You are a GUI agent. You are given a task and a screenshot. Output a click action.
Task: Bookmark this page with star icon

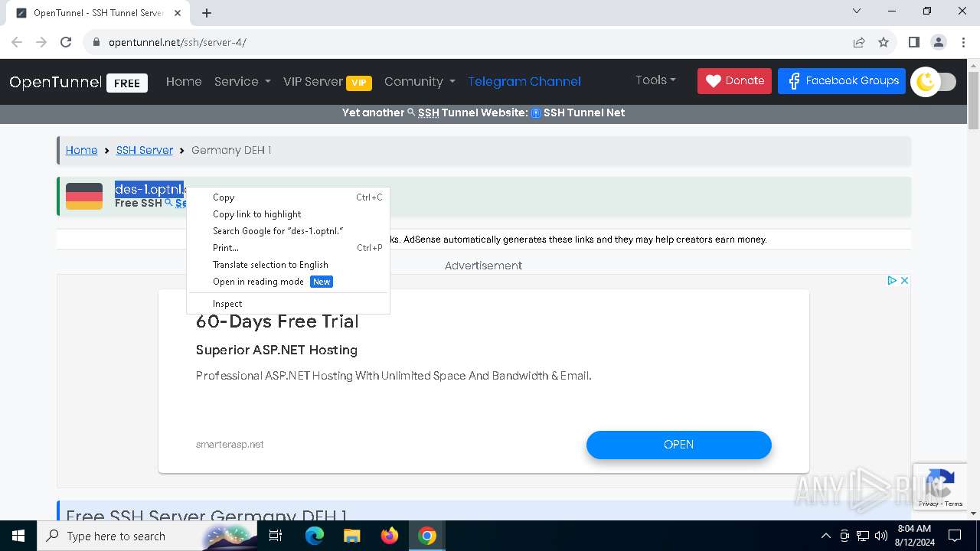[x=884, y=42]
